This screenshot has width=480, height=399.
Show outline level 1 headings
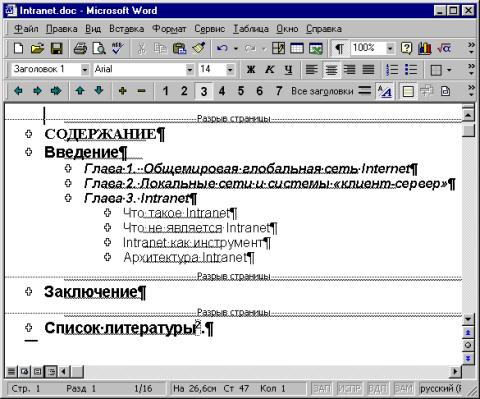coord(165,90)
